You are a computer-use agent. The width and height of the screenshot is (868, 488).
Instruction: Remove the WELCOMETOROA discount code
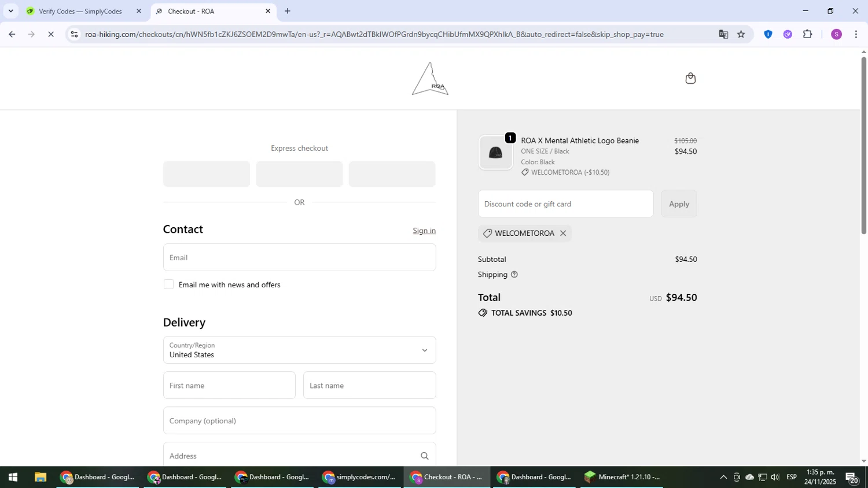pos(563,233)
